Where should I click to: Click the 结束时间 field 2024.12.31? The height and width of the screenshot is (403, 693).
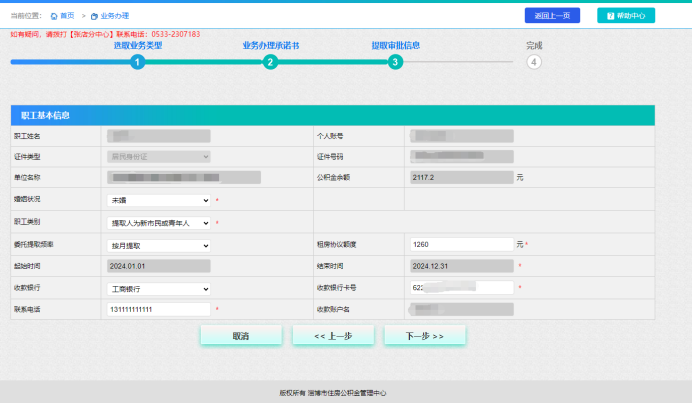click(462, 266)
